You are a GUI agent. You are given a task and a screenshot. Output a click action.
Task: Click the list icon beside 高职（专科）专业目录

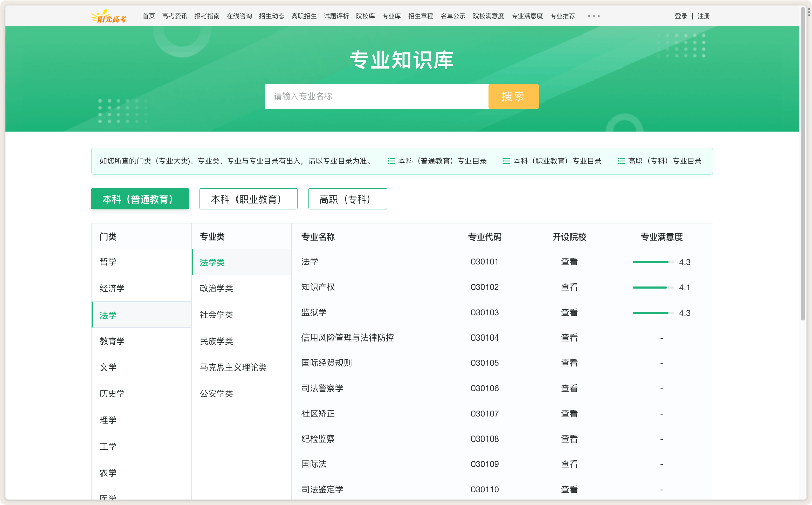(x=621, y=161)
